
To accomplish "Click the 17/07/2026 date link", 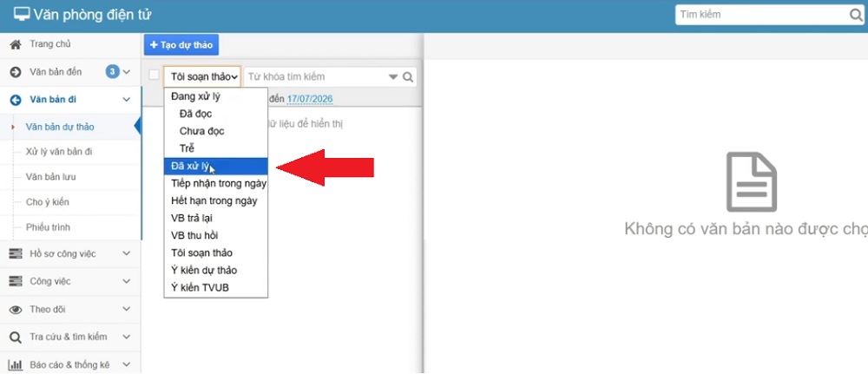I will (310, 99).
